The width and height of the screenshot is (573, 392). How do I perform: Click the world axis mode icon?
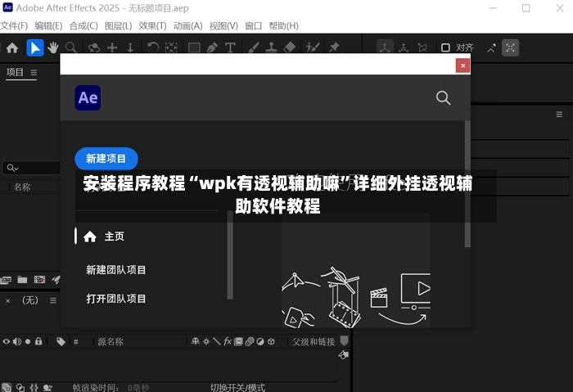[x=404, y=47]
